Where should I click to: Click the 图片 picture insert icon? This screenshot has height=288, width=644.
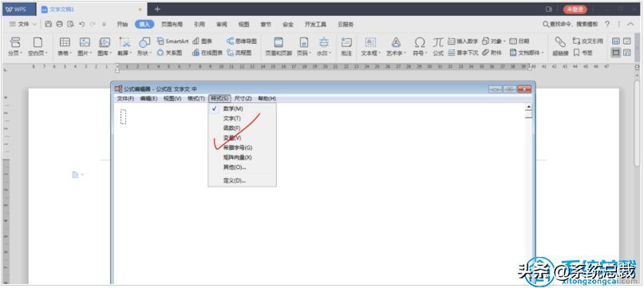point(85,42)
